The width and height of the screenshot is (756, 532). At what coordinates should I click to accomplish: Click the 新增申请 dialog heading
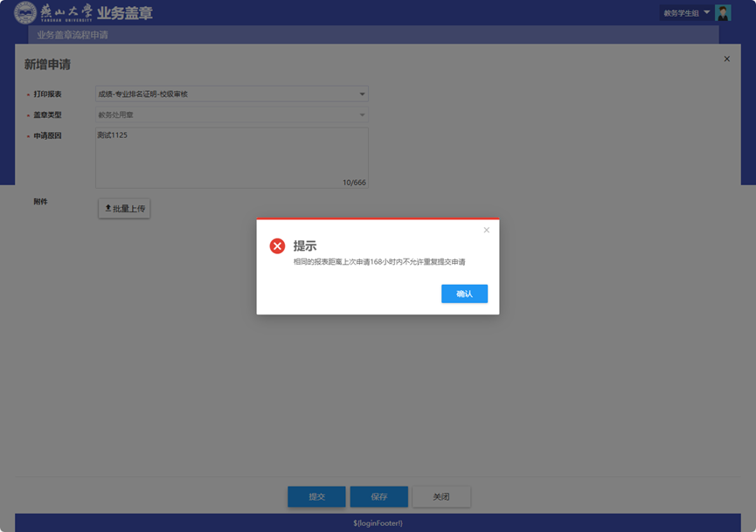[47, 65]
